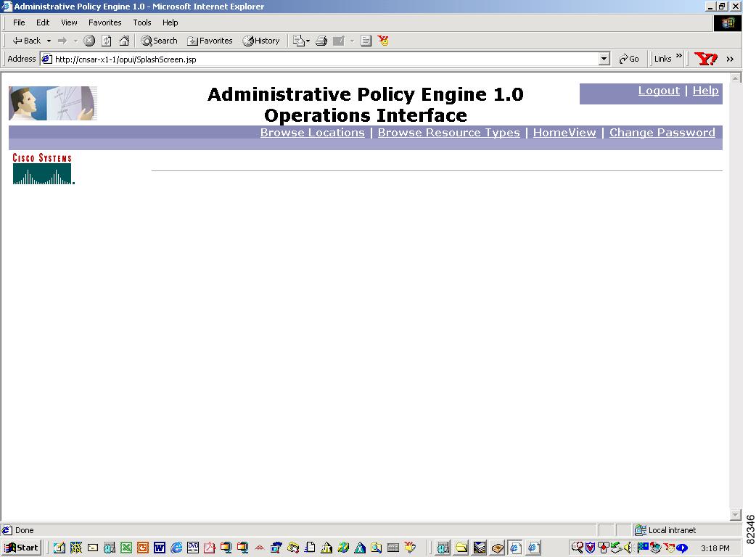756x557 pixels.
Task: Go to the Home page icon
Action: [124, 41]
